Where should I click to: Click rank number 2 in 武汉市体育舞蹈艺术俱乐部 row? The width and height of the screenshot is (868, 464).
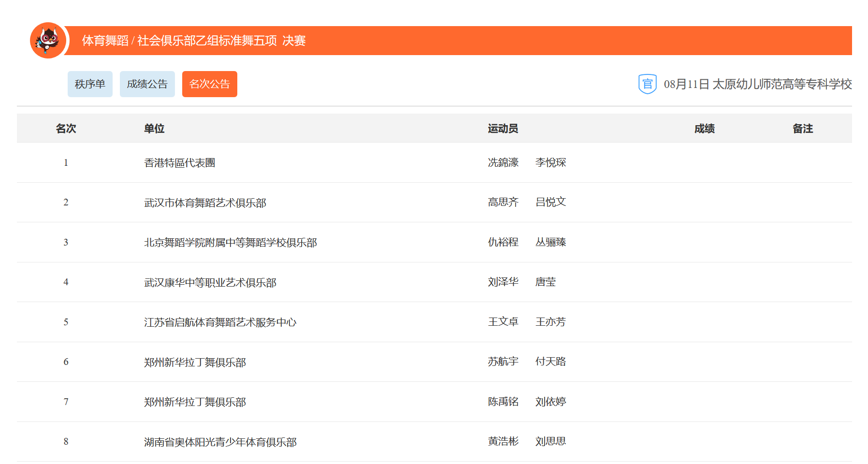coord(66,202)
